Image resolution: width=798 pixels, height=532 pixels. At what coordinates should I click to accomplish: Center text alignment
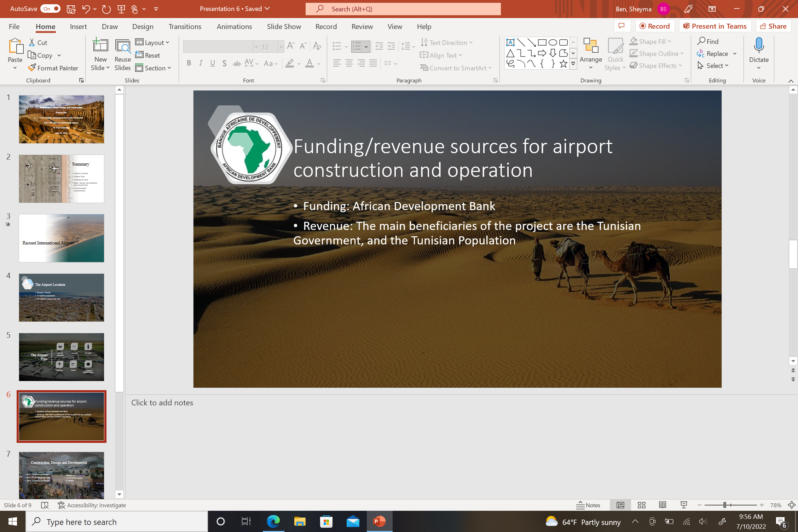point(349,63)
